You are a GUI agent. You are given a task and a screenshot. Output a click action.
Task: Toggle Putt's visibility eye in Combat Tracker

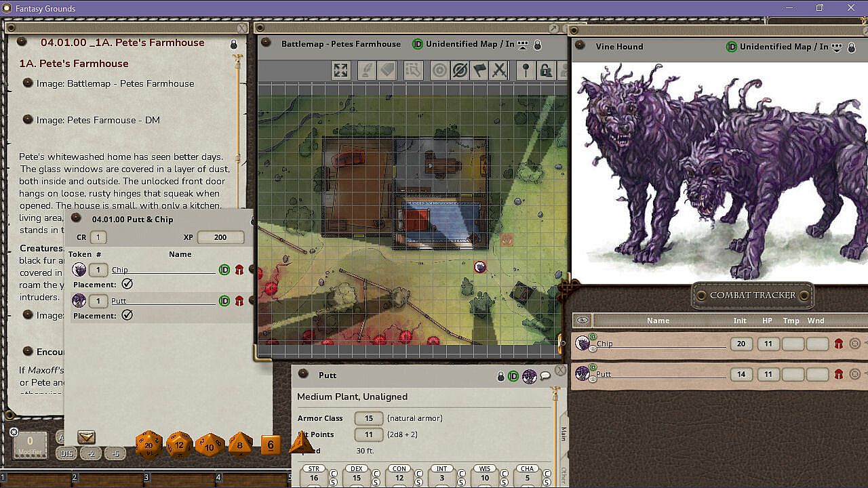pyautogui.click(x=593, y=378)
